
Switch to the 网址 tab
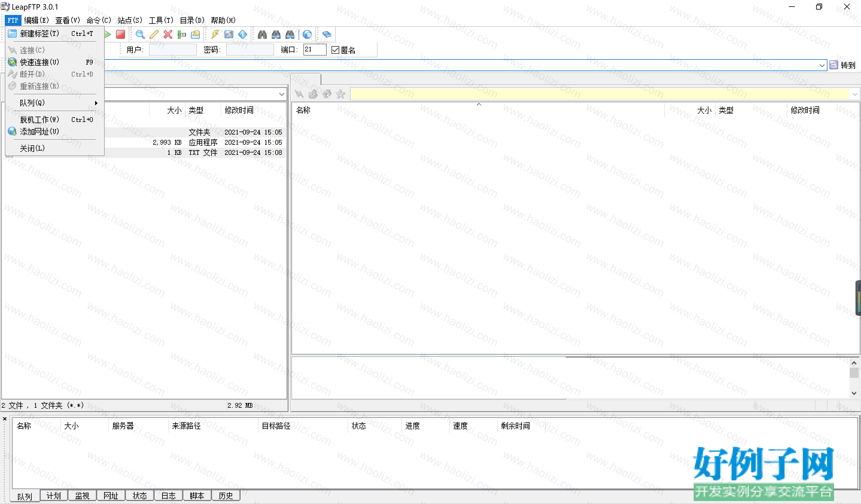click(x=111, y=495)
